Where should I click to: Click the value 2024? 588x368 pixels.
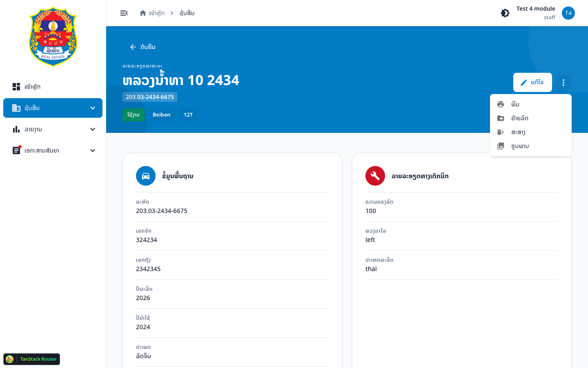tap(143, 327)
